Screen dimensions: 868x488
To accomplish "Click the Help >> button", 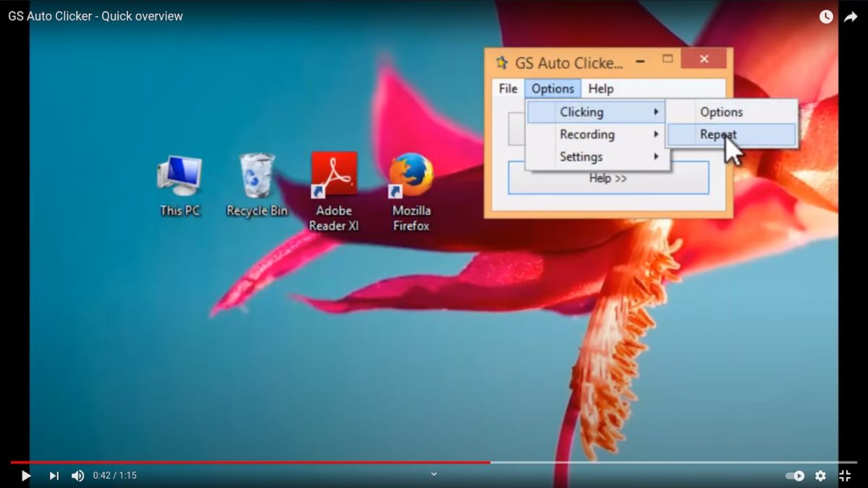I will pyautogui.click(x=608, y=178).
